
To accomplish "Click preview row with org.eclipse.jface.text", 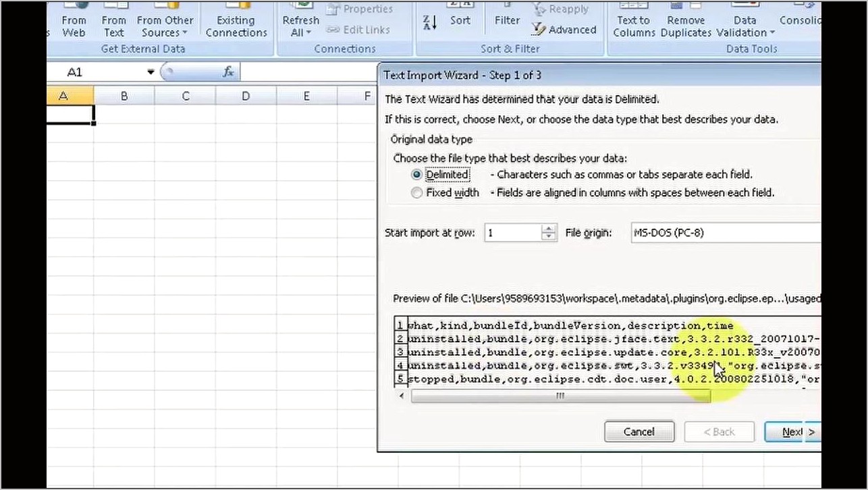I will click(x=613, y=339).
